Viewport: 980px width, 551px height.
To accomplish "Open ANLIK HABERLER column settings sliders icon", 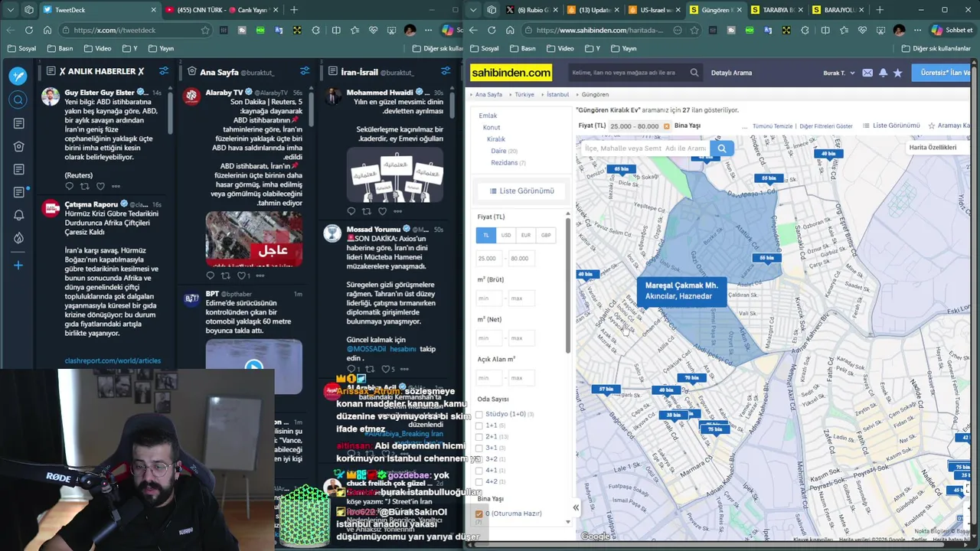I will [164, 71].
